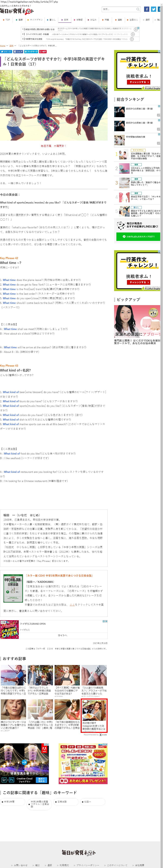Click the ここ link for book order
163x868 pixels.
point(72,605)
